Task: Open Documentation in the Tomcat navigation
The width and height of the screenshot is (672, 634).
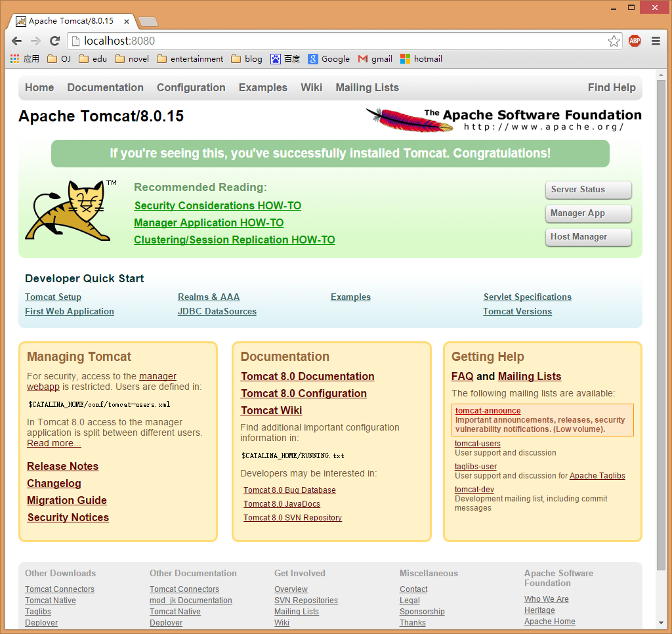Action: point(106,87)
